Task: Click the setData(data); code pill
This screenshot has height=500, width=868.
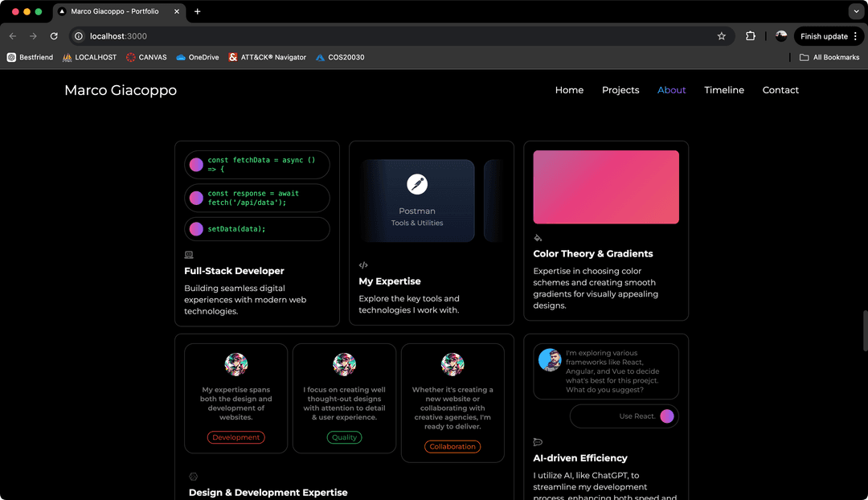Action: [x=257, y=228]
